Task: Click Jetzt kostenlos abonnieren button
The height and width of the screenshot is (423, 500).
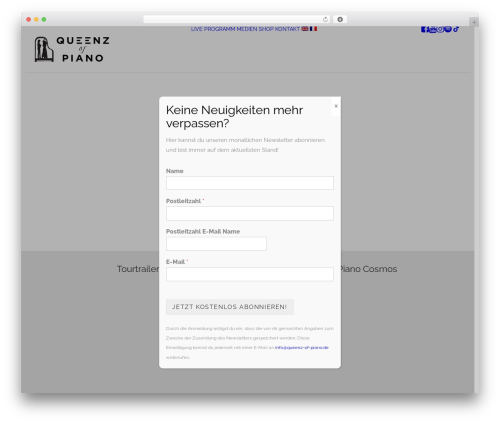Action: pos(230,307)
